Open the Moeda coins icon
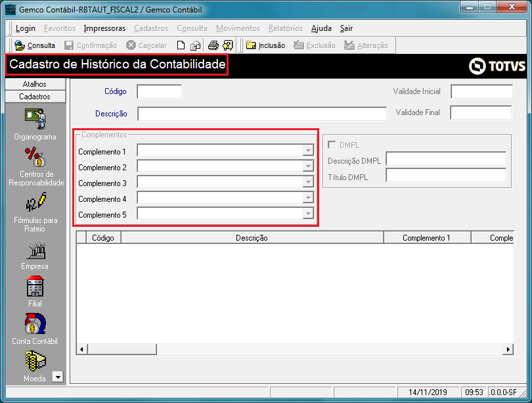 (35, 361)
